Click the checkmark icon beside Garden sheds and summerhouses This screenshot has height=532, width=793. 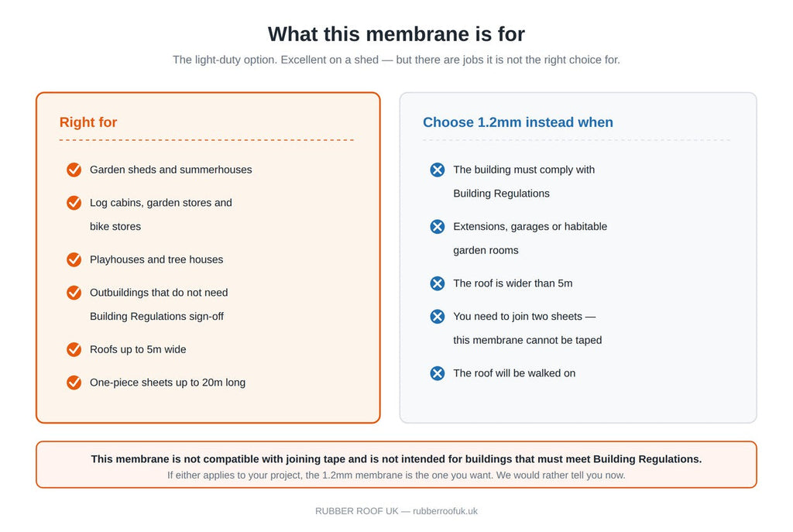(x=74, y=170)
